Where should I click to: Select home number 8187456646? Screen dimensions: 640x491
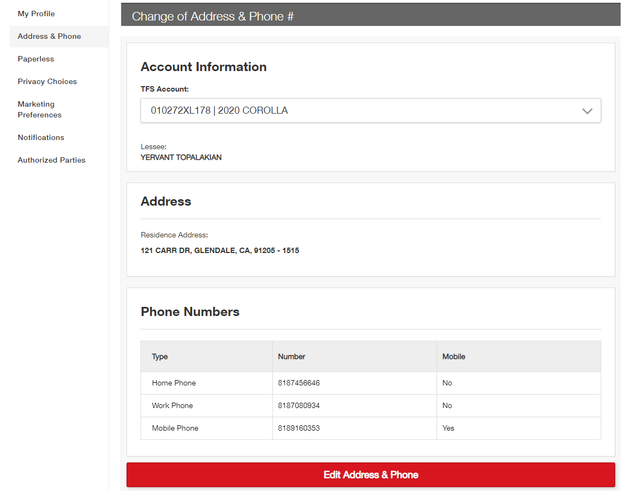[x=299, y=383]
